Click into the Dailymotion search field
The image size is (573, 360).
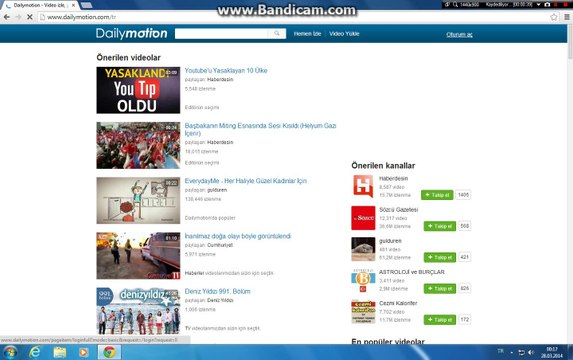pos(222,34)
